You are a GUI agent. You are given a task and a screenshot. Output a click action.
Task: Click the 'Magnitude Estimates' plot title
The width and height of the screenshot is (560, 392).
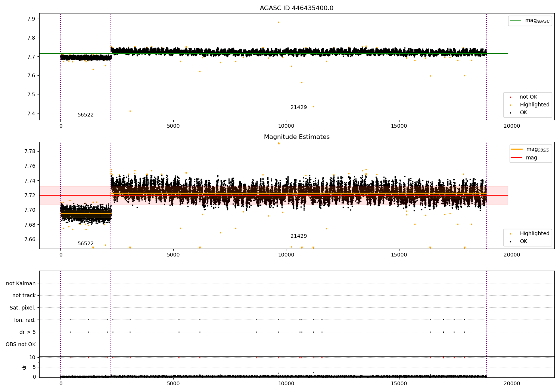pyautogui.click(x=296, y=137)
